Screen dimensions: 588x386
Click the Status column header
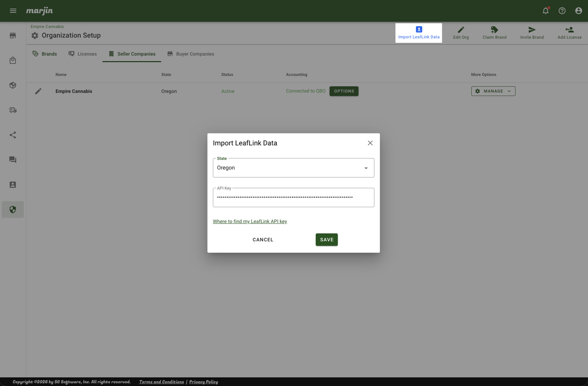coord(227,75)
